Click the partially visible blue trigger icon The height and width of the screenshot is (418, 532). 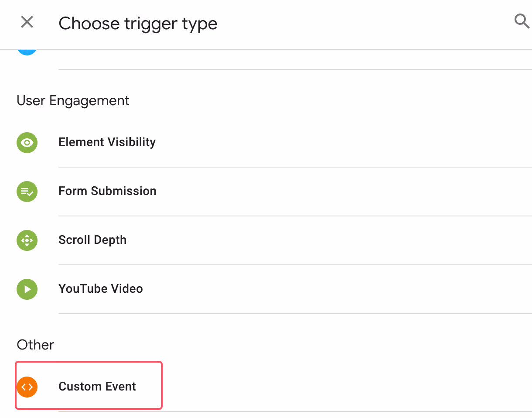27,52
